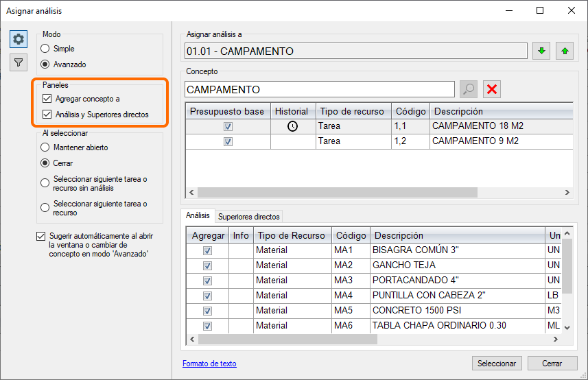Click the M3 unit cell
The image size is (588, 380).
tap(554, 310)
